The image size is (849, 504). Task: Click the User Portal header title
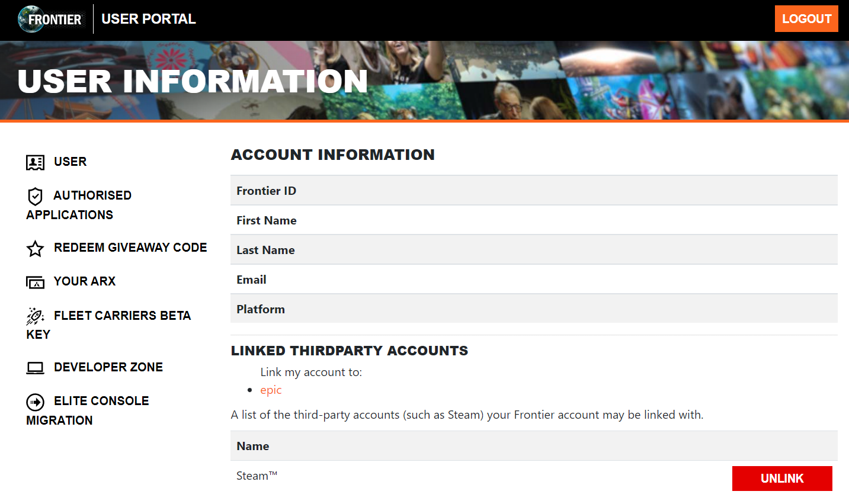click(x=149, y=19)
